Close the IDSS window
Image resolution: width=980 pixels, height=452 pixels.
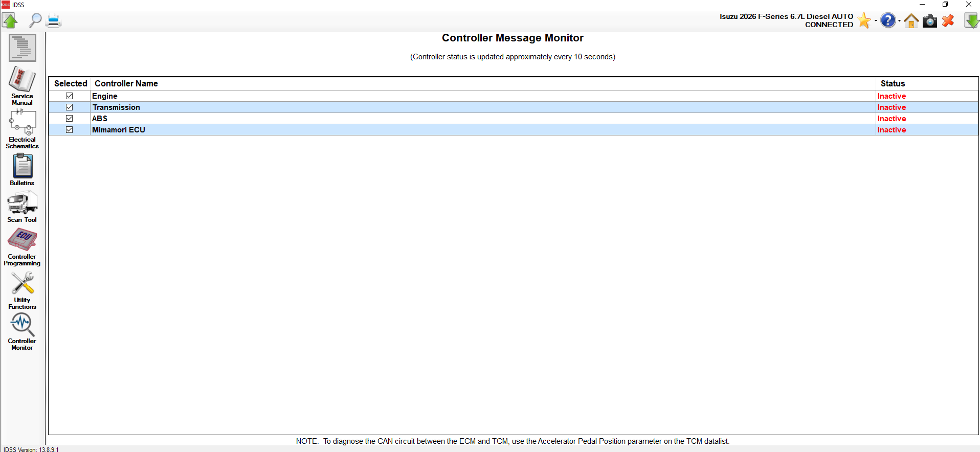[968, 5]
